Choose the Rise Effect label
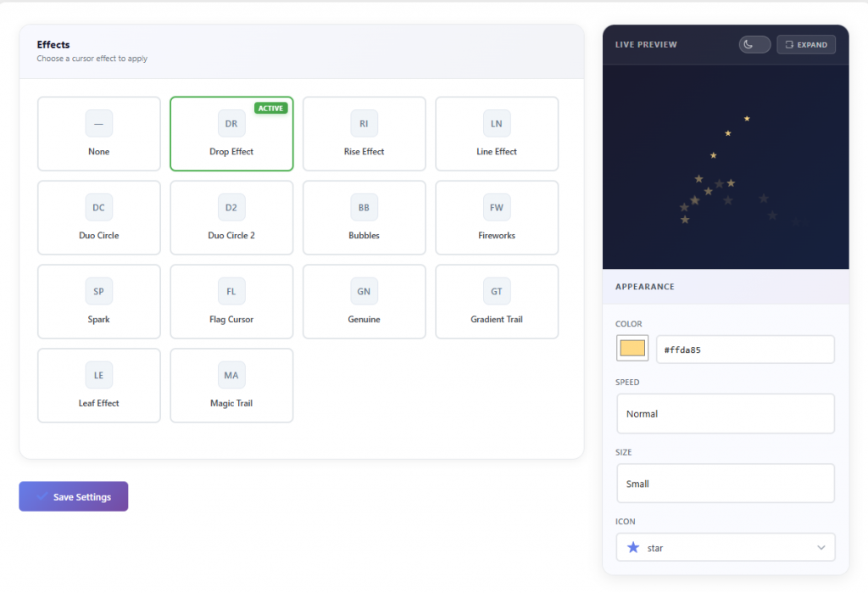868x593 pixels. (364, 151)
